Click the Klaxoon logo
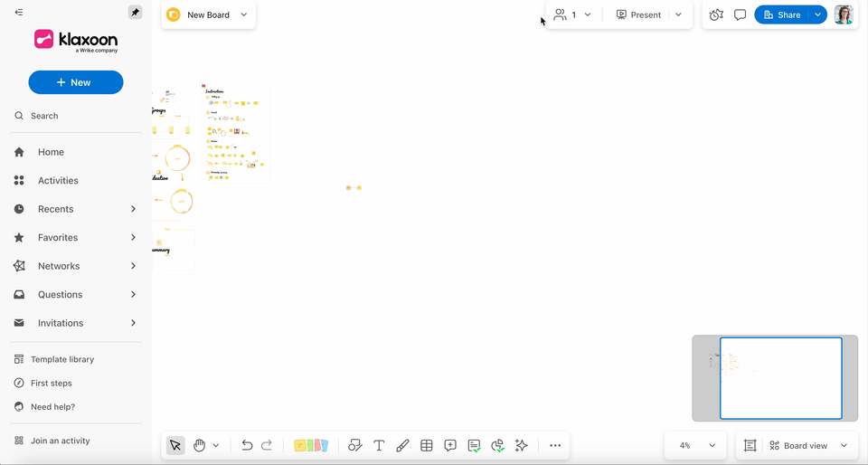Image resolution: width=868 pixels, height=465 pixels. click(x=76, y=41)
